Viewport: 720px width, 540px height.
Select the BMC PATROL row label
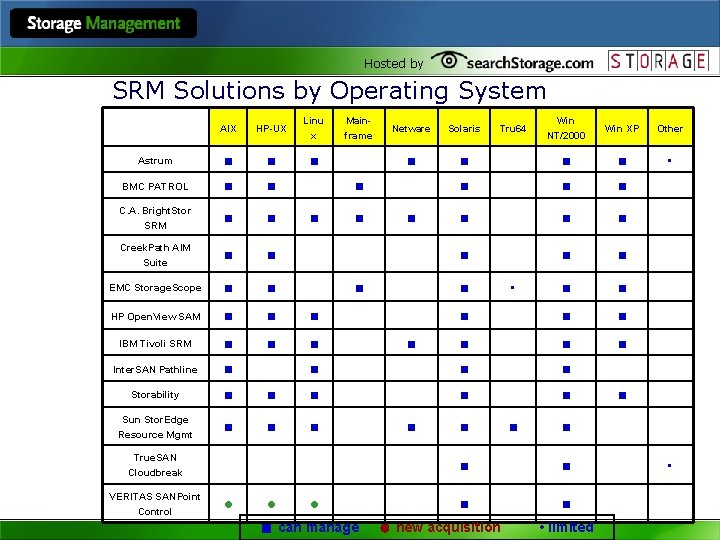pyautogui.click(x=155, y=186)
